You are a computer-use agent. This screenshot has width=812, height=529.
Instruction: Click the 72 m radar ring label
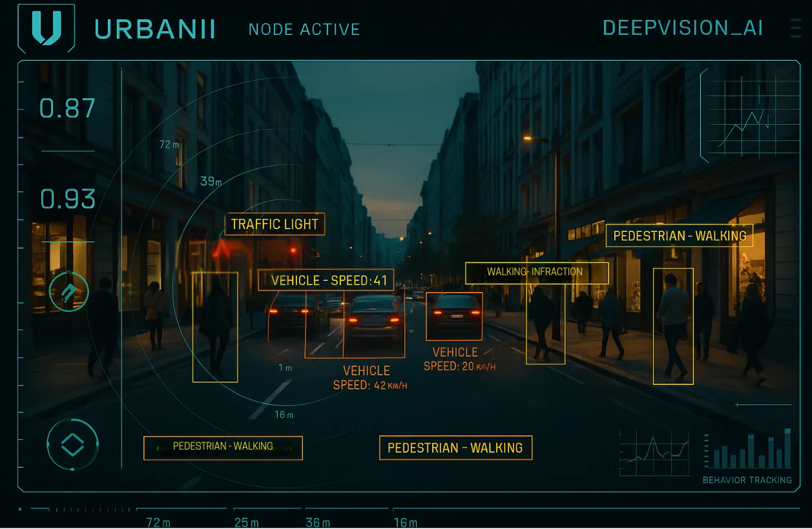pos(169,144)
